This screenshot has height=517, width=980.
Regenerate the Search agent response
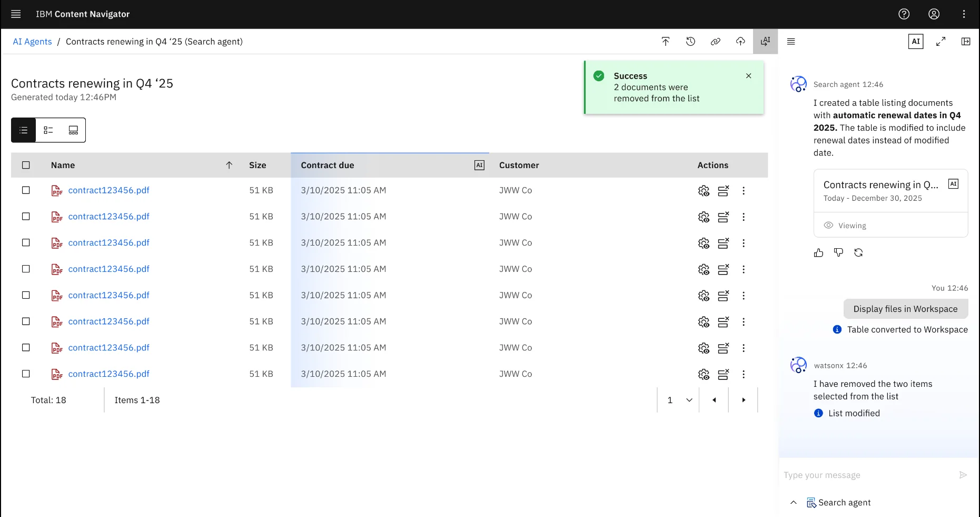tap(858, 253)
